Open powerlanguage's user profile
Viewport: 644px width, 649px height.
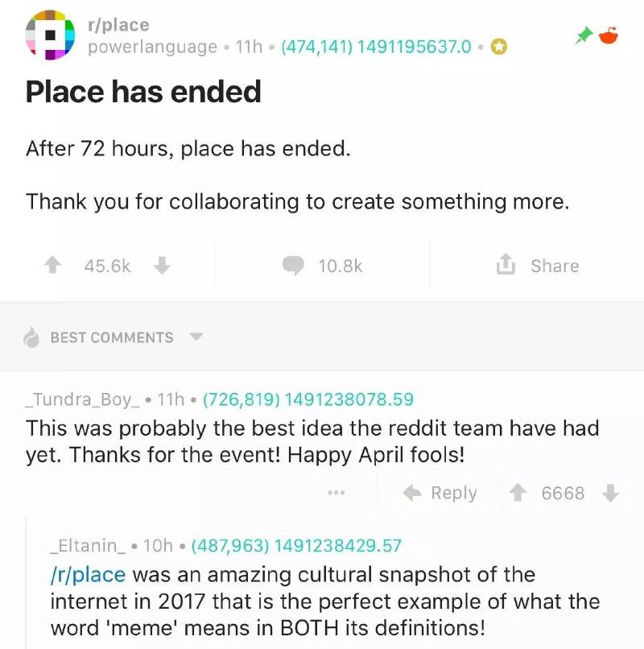152,48
